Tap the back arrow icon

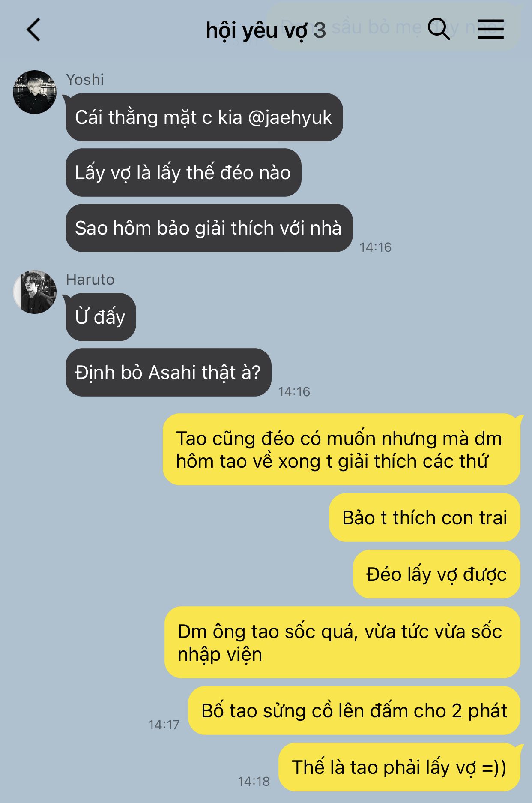click(33, 30)
